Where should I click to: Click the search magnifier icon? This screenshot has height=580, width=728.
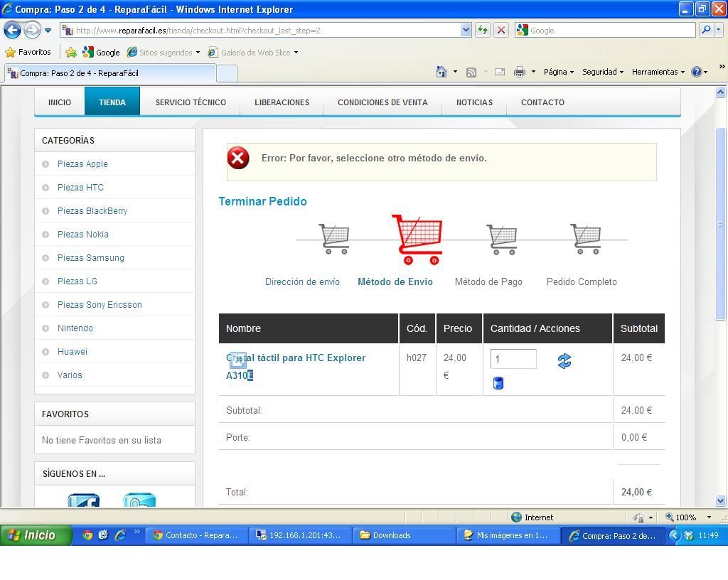(x=706, y=31)
